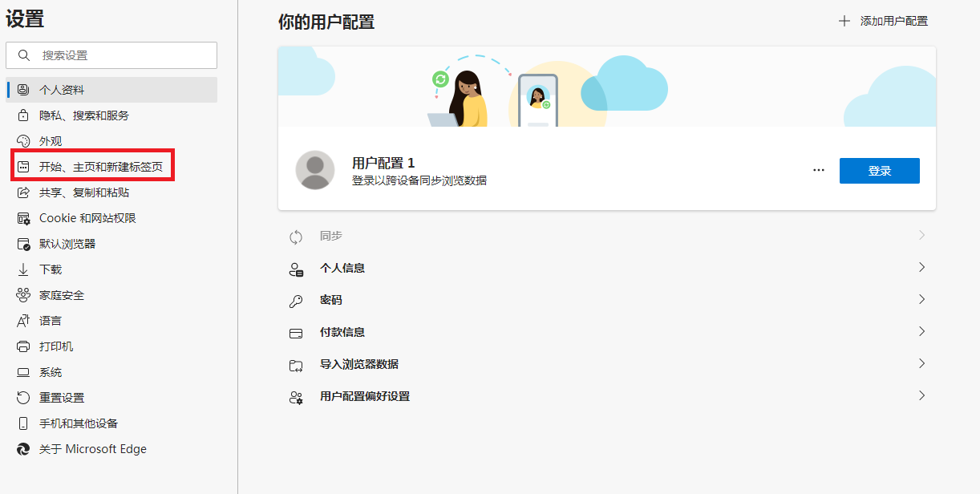Image resolution: width=980 pixels, height=494 pixels.
Task: Open the 打印机 printer icon
Action: click(x=22, y=346)
